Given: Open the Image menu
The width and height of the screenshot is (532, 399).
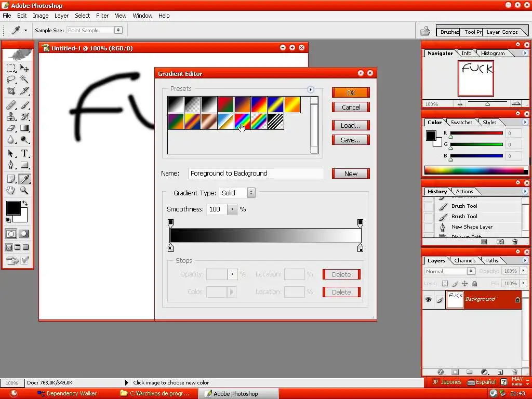Looking at the screenshot, I should [41, 16].
